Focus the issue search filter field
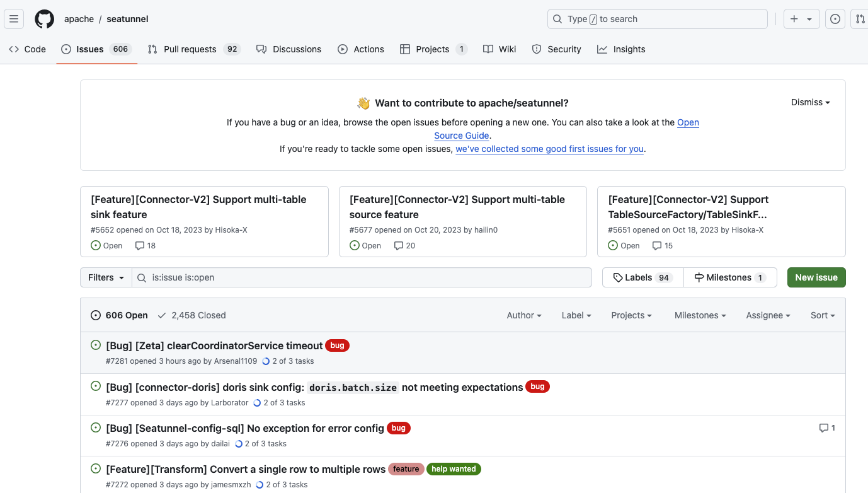This screenshot has height=493, width=868. [368, 277]
